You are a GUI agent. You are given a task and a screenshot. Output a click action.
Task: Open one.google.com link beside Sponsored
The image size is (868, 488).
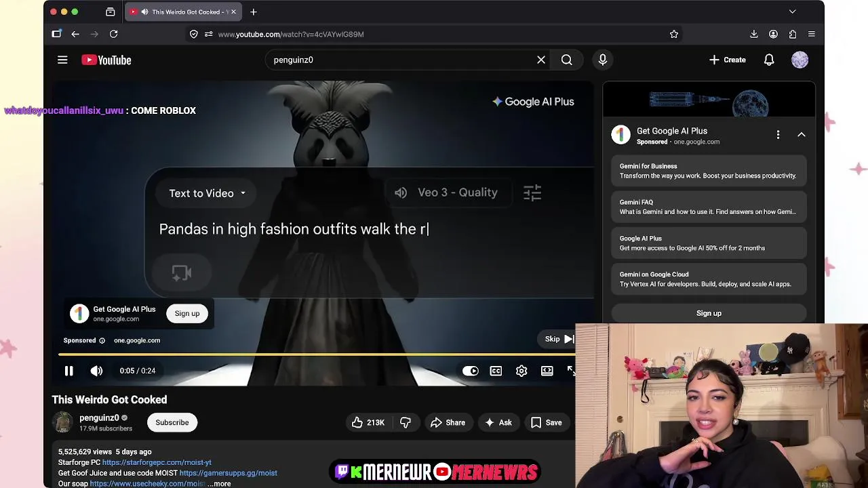coord(137,340)
